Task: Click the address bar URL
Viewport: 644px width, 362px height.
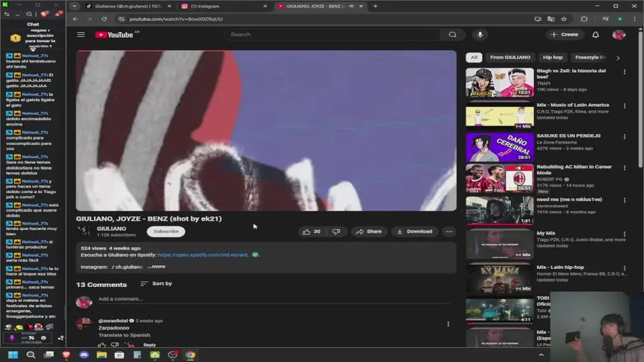Action: tap(176, 19)
